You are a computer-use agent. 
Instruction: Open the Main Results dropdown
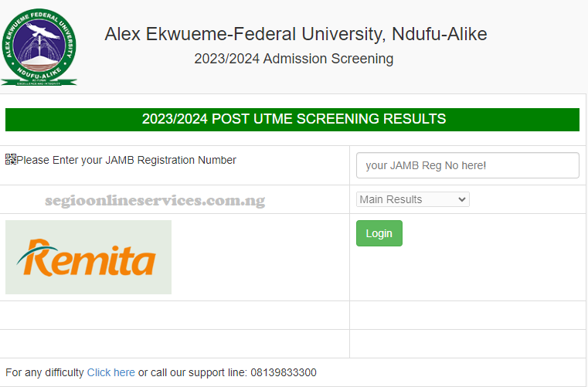coord(413,199)
